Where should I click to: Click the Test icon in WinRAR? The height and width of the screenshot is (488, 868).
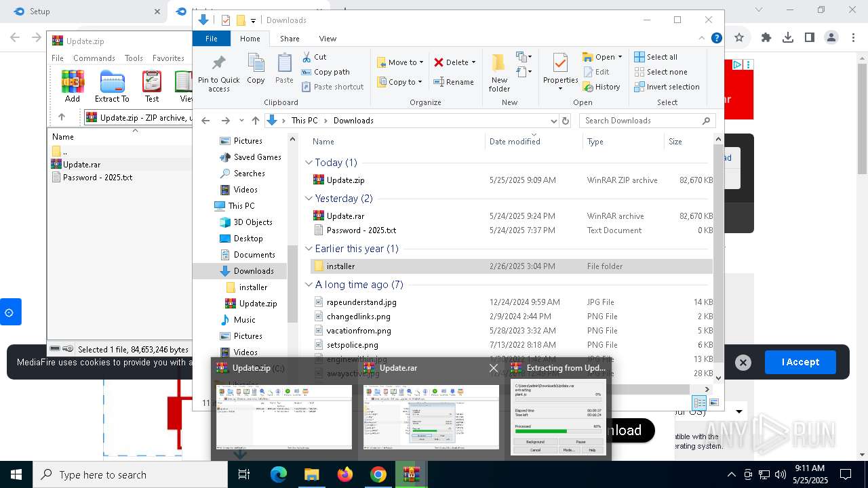click(x=152, y=86)
